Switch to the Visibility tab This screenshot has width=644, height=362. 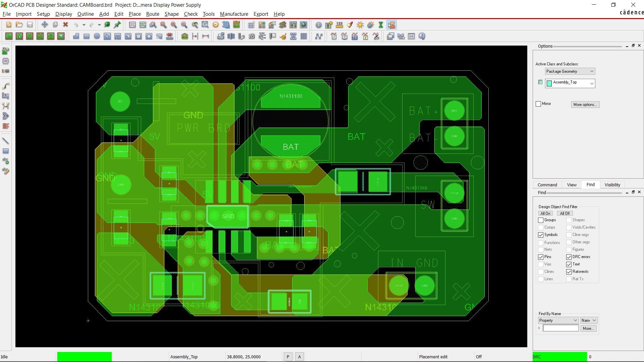tap(612, 185)
